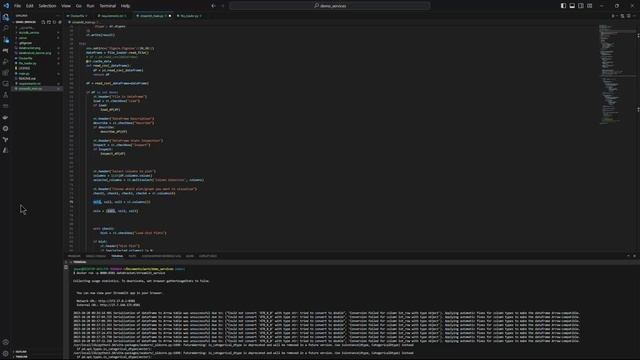
Task: Click the command center search box
Action: (x=330, y=6)
